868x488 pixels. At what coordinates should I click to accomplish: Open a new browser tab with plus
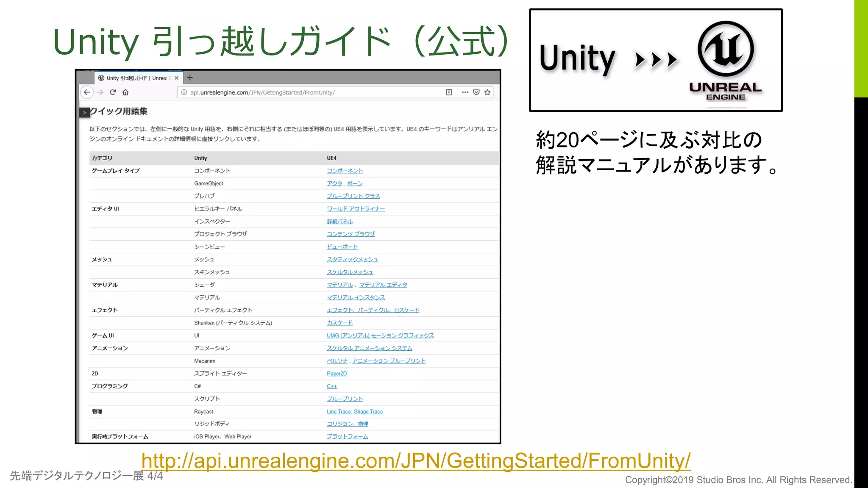tap(190, 78)
